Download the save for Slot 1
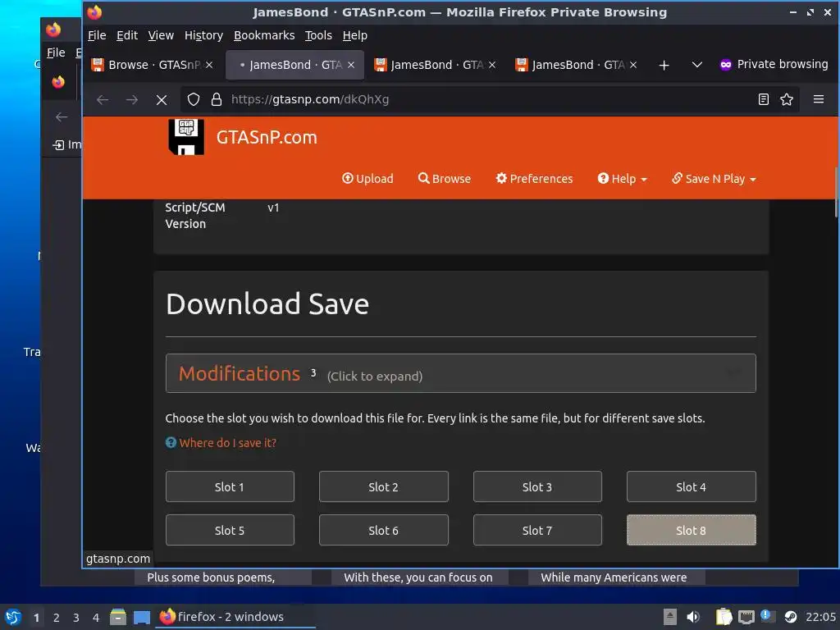Viewport: 840px width, 630px height. coord(230,486)
